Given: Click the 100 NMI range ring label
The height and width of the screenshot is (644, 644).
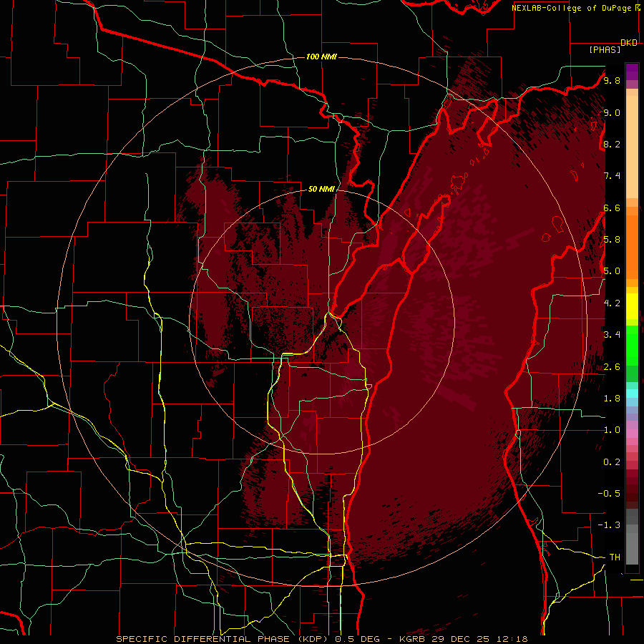Looking at the screenshot, I should (321, 57).
